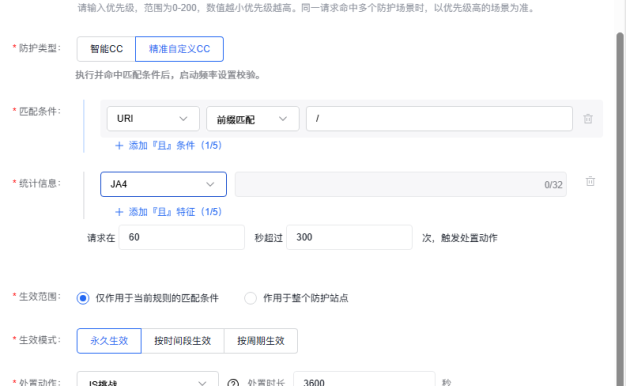
Task: Click the 匹配条件 label text
Action: [x=39, y=111]
